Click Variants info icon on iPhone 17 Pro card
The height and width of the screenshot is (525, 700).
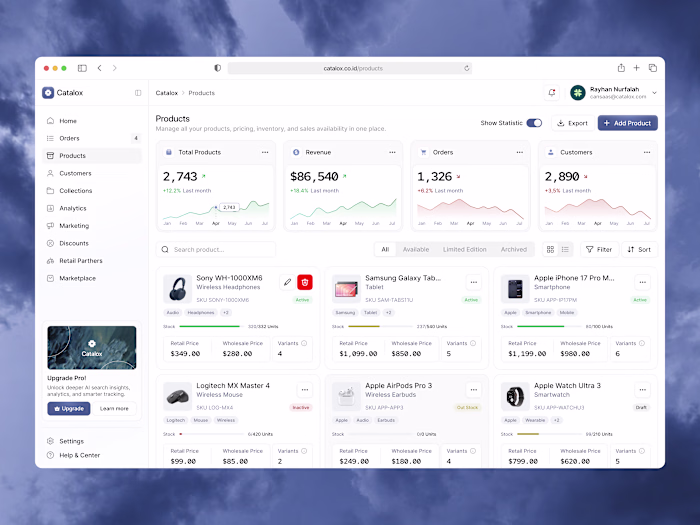tap(642, 343)
